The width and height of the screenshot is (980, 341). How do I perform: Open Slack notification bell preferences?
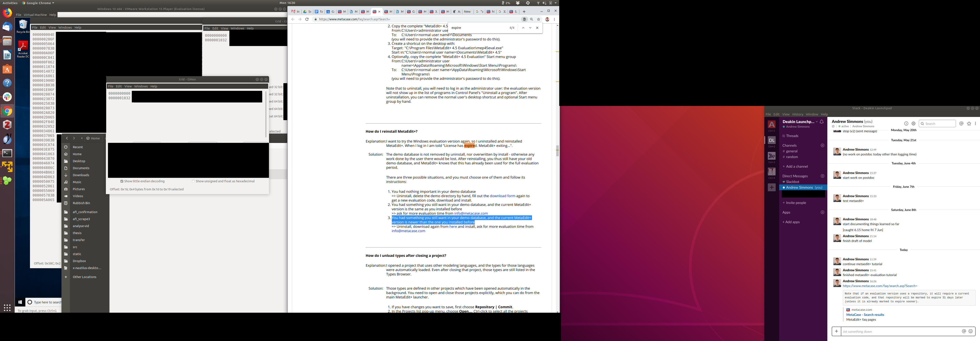point(822,122)
